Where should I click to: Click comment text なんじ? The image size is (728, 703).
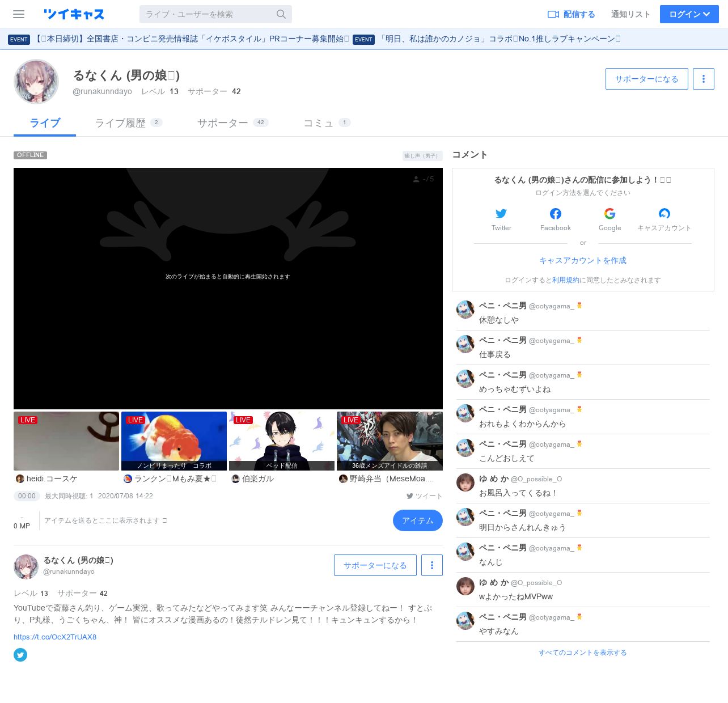(x=490, y=562)
